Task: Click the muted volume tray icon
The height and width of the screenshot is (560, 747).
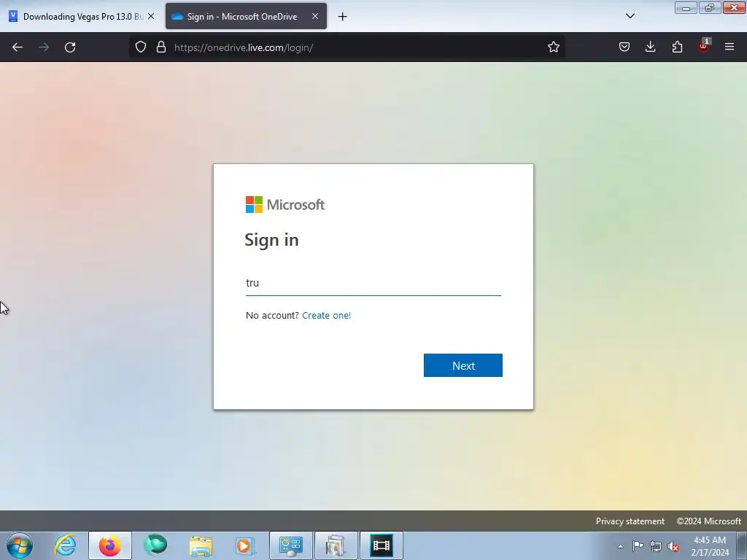Action: point(673,546)
